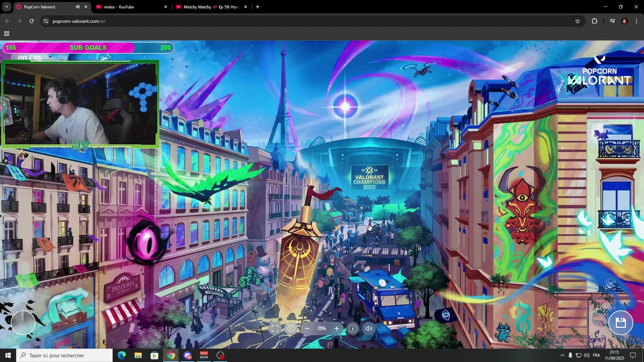Open a new browser tab

click(x=258, y=7)
